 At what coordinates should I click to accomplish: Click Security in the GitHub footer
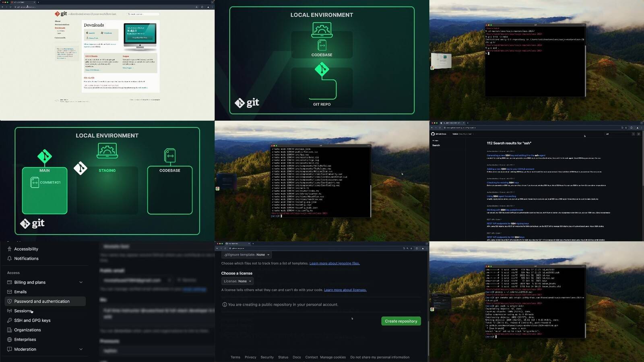(267, 357)
